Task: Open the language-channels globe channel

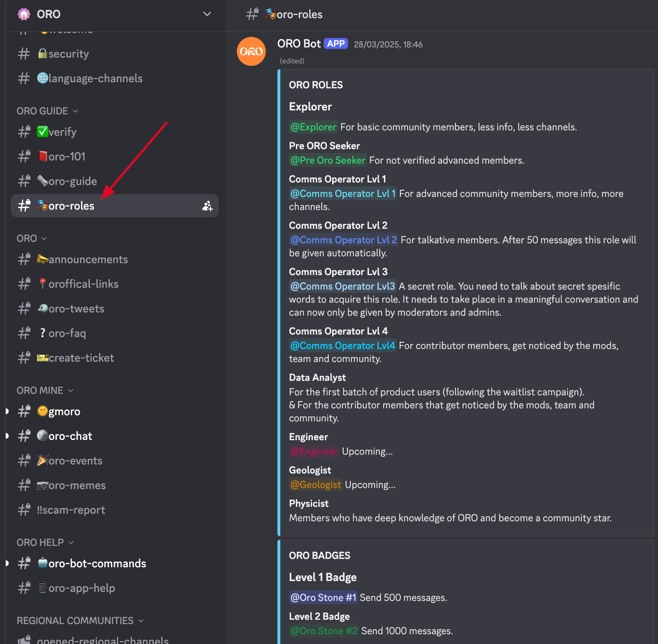Action: coord(95,78)
